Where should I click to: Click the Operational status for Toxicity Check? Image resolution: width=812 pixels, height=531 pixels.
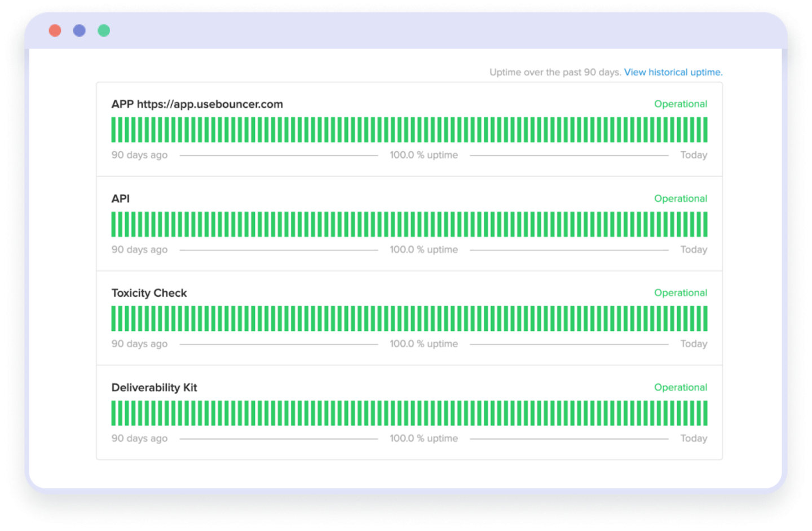pos(681,293)
